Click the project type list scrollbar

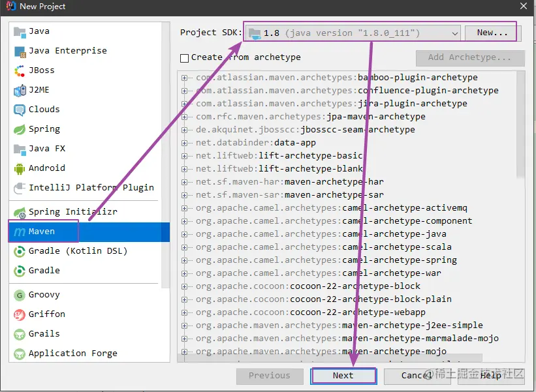165,155
